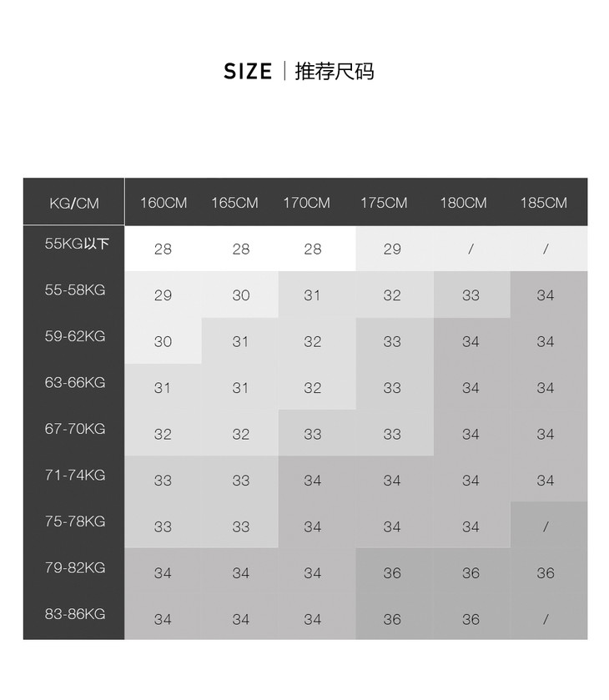
Task: Select the 185CM column header
Action: click(x=543, y=203)
